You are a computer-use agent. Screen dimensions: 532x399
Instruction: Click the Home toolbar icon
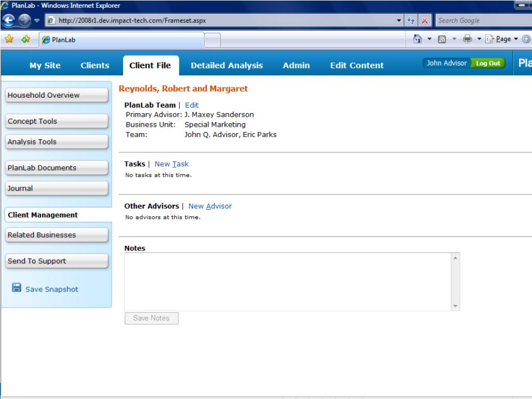coord(417,39)
